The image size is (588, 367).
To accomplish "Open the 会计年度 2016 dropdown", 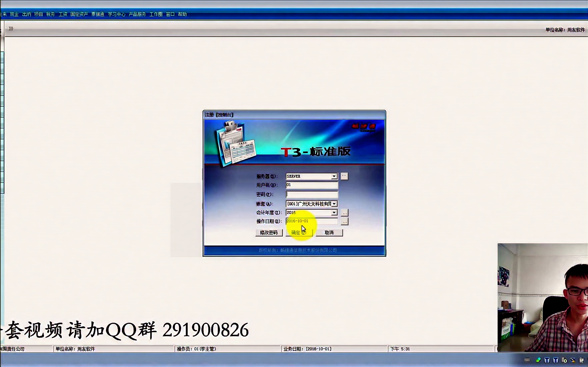I will click(334, 213).
